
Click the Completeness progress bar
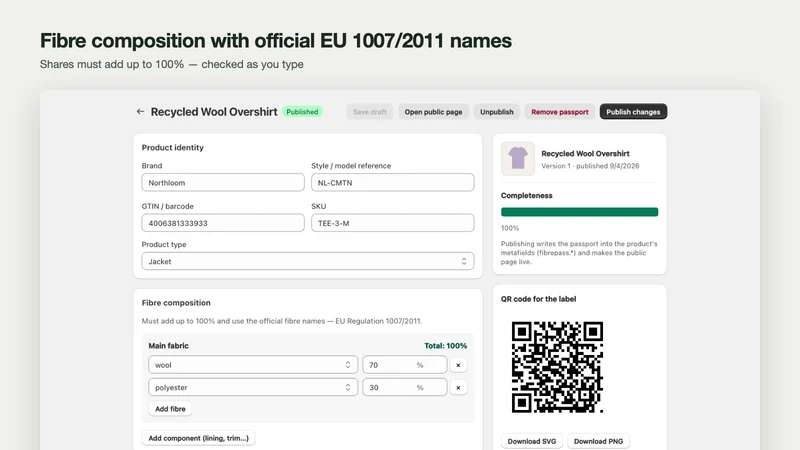pos(580,212)
